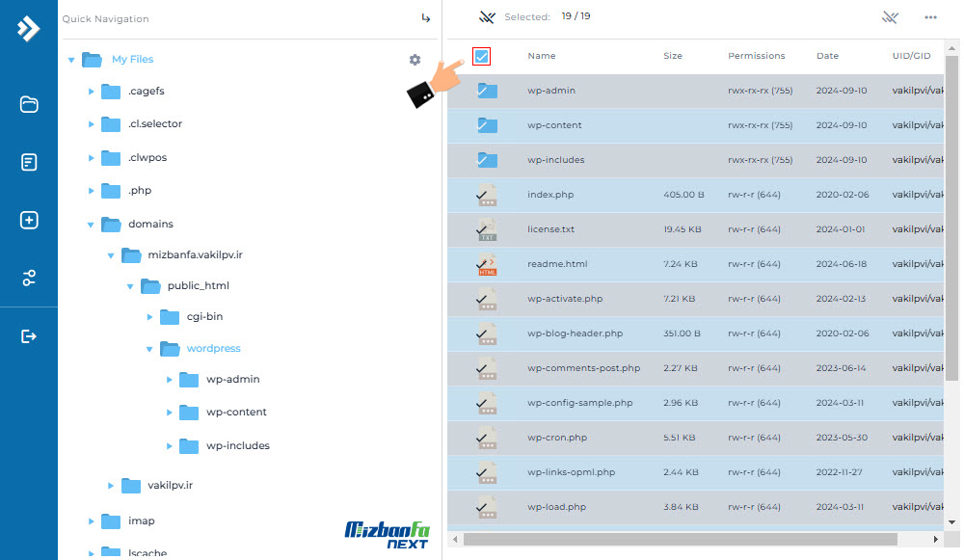Click the wp-load.php file icon
964x560 pixels.
click(487, 507)
